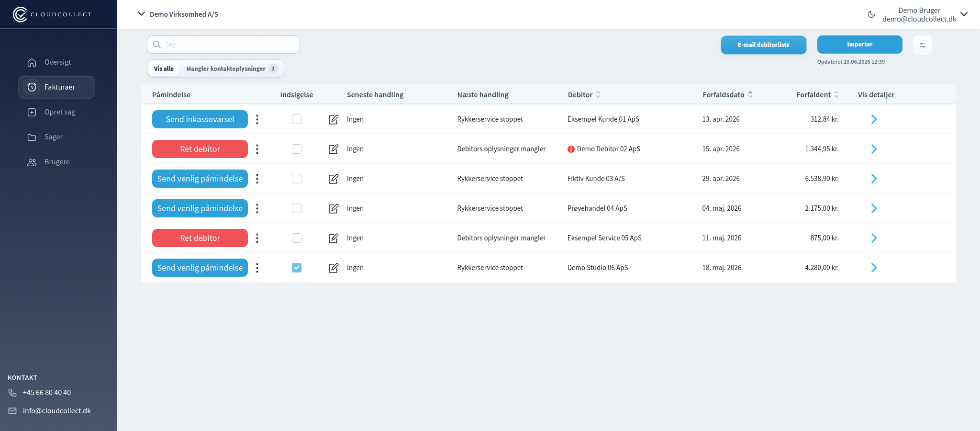Send venlig påmindelse to Demo Studio 06
The image size is (980, 431).
pos(200,268)
